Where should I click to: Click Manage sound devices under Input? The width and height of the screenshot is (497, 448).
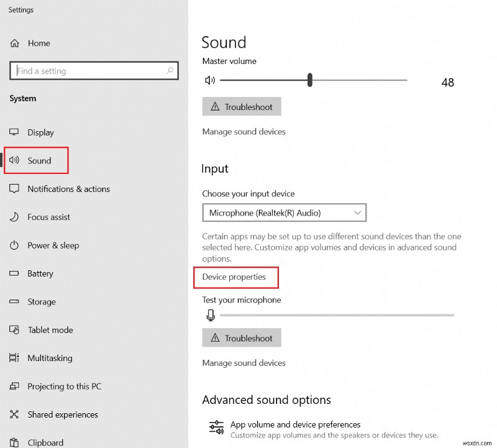point(244,363)
